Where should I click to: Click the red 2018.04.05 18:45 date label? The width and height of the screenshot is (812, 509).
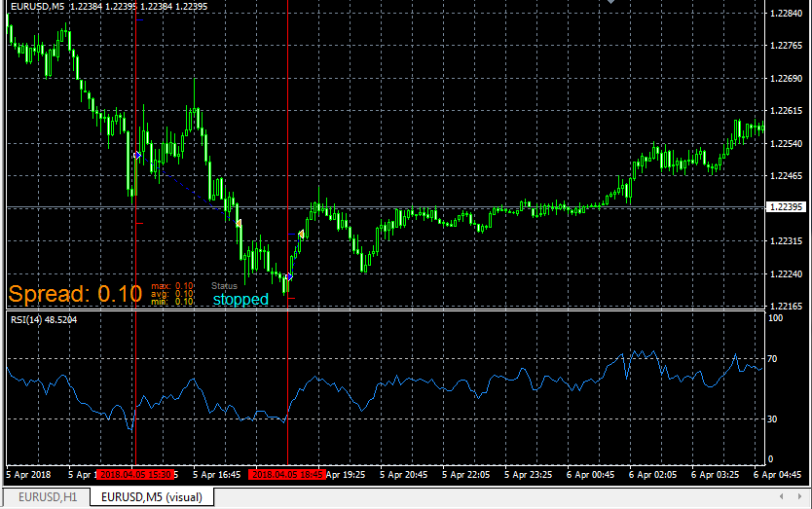[287, 474]
